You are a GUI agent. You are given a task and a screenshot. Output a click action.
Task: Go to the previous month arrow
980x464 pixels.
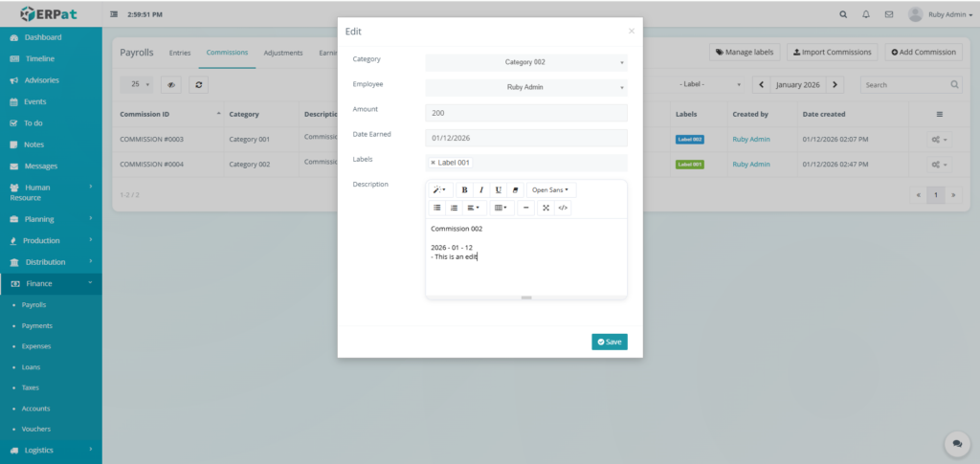click(x=761, y=85)
